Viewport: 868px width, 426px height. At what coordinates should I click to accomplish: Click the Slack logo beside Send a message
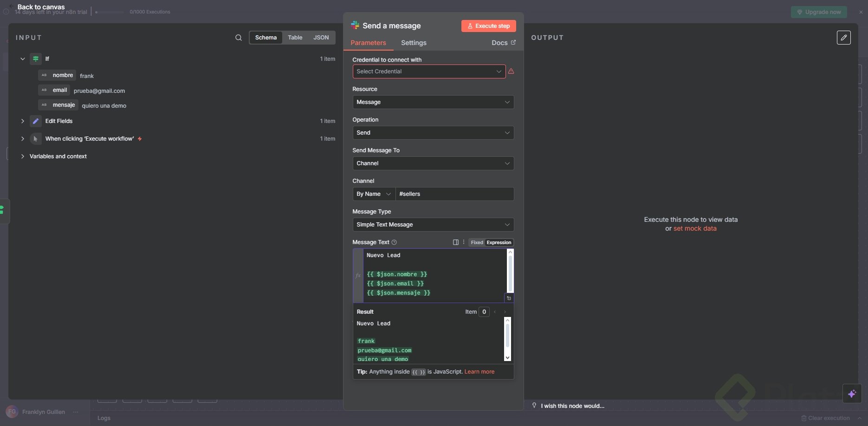click(355, 26)
